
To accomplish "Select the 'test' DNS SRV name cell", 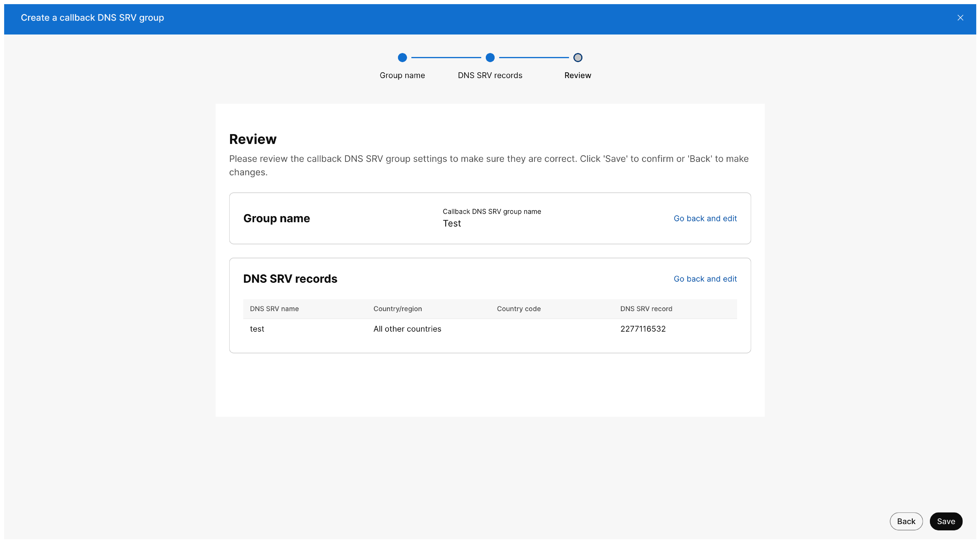I will 257,329.
